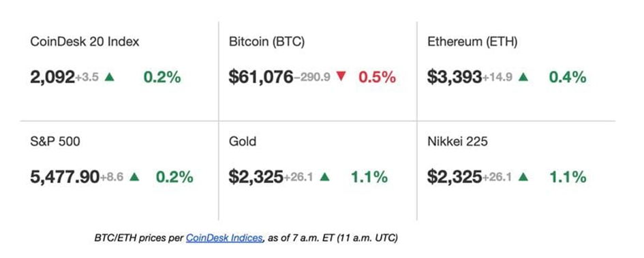The width and height of the screenshot is (644, 258).
Task: Select the CoinDesk 20 Index title
Action: click(85, 42)
